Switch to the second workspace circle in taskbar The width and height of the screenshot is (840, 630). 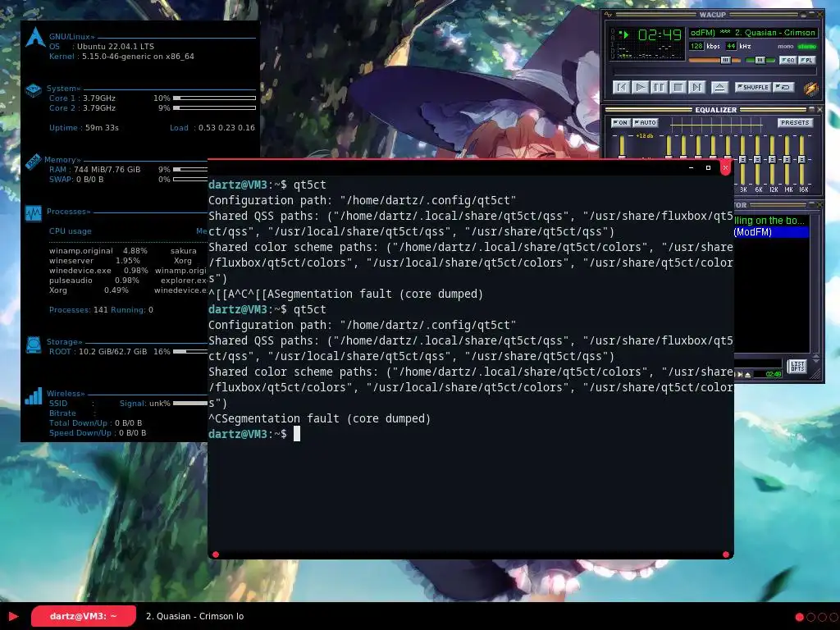(810, 617)
